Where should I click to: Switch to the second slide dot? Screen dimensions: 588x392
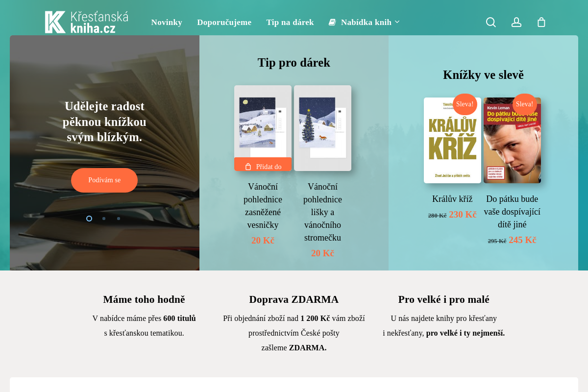(104, 219)
